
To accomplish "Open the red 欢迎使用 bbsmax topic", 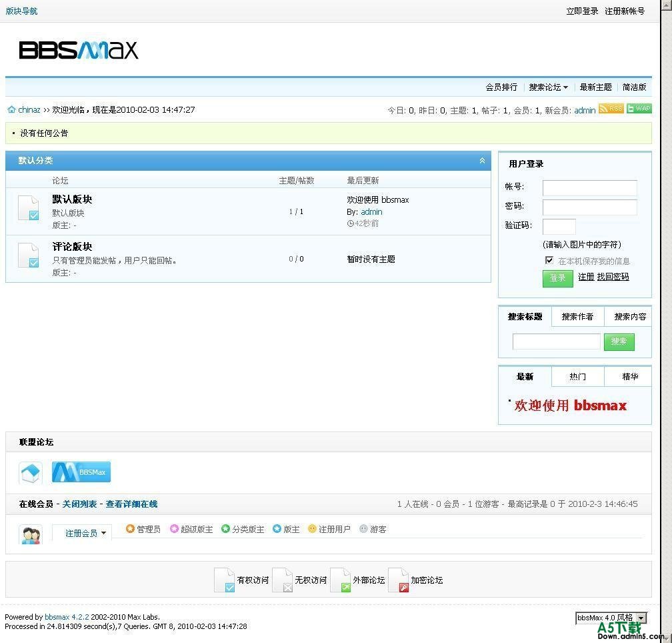I will [x=570, y=406].
